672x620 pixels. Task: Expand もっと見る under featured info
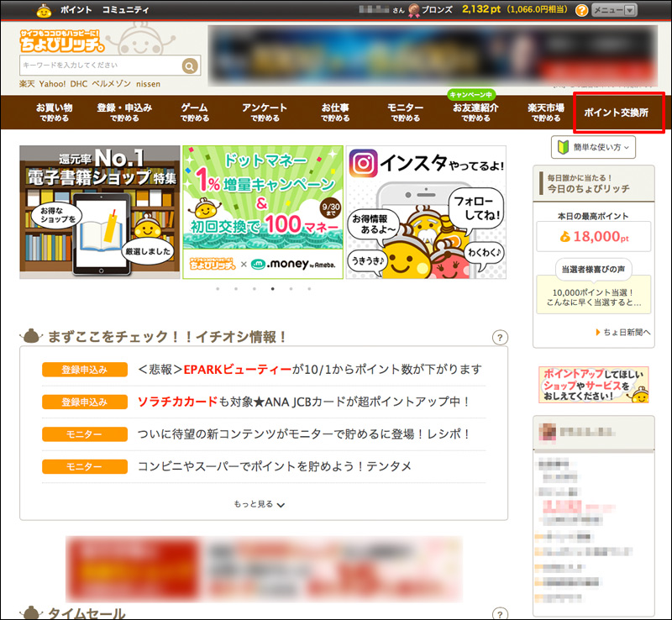pos(259,504)
